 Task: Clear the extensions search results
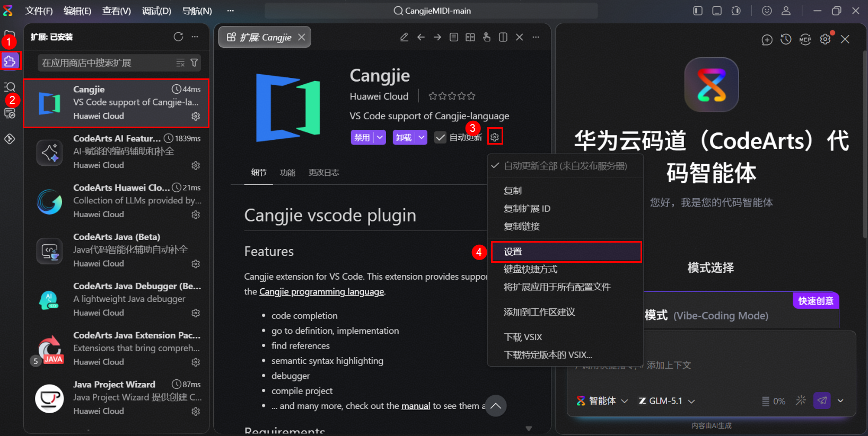pyautogui.click(x=180, y=63)
